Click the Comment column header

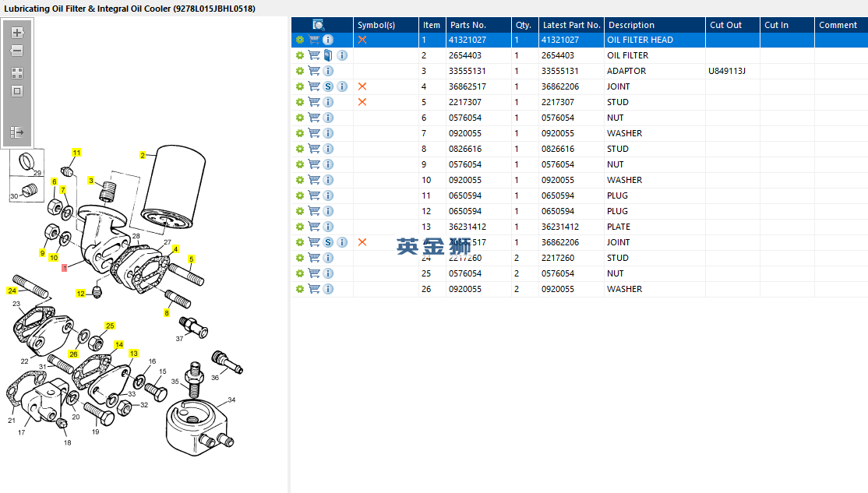coord(842,25)
